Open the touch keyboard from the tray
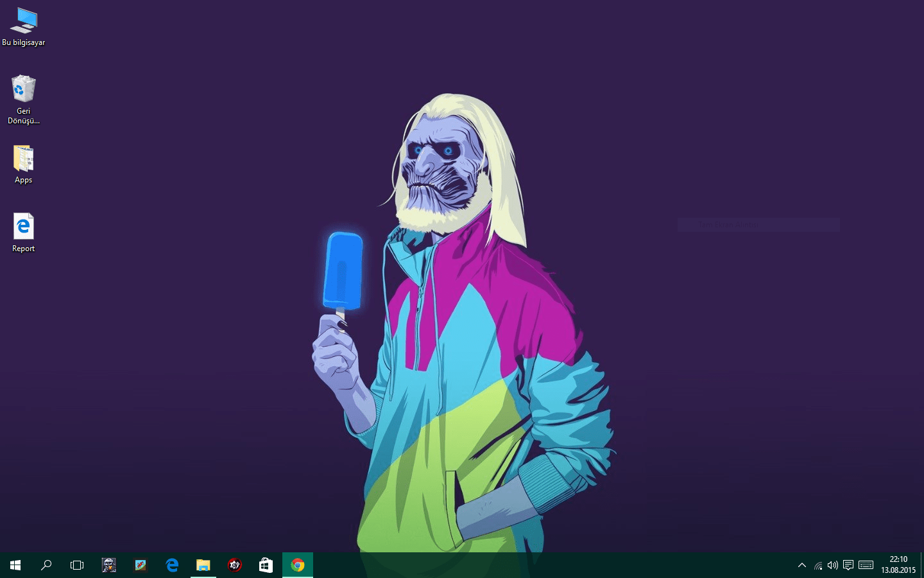 point(866,565)
